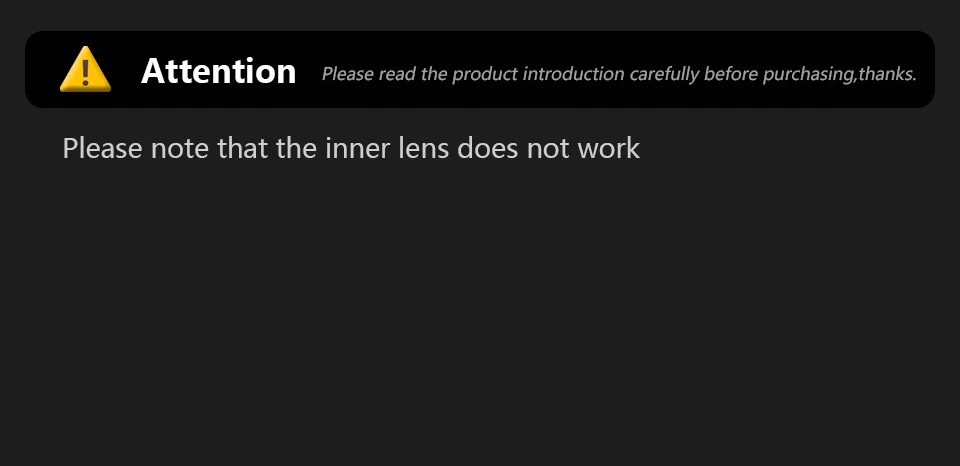
Task: Click the italic word "Please" in the banner
Action: [347, 74]
